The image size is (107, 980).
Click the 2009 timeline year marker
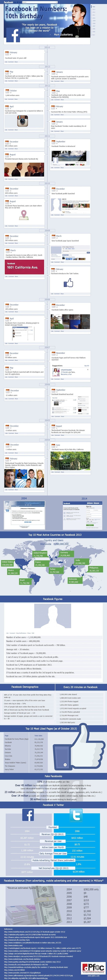47,230
